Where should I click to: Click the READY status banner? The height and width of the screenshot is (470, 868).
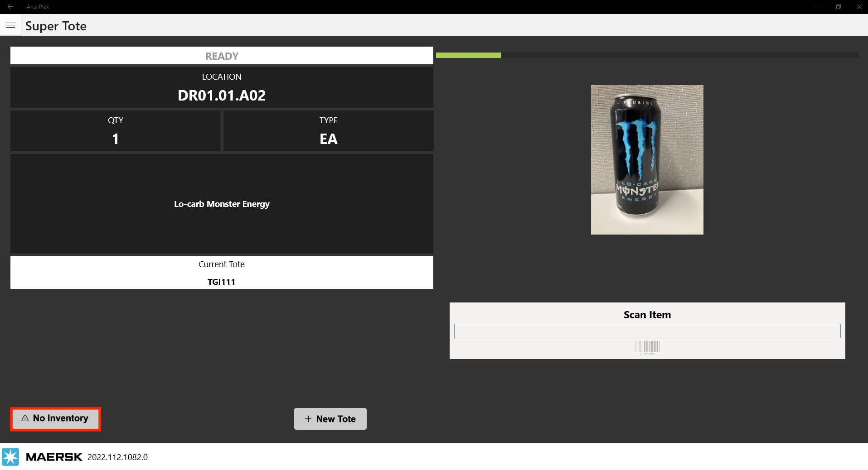(x=222, y=56)
